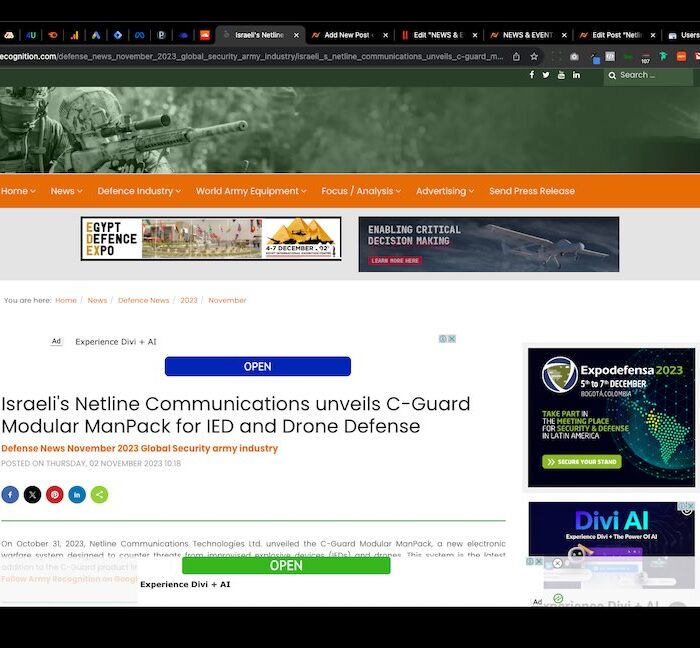Switch to the NEWS & EVENT tab
This screenshot has height=648, width=700.
pos(529,35)
